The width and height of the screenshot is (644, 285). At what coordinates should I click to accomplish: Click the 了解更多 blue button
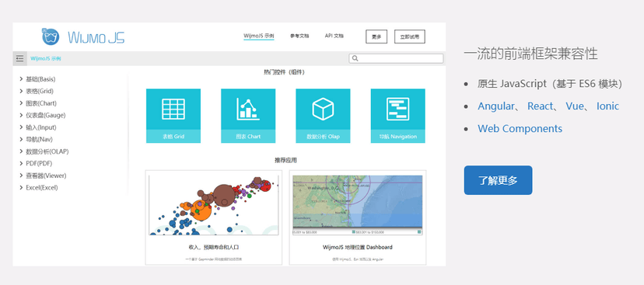[499, 180]
